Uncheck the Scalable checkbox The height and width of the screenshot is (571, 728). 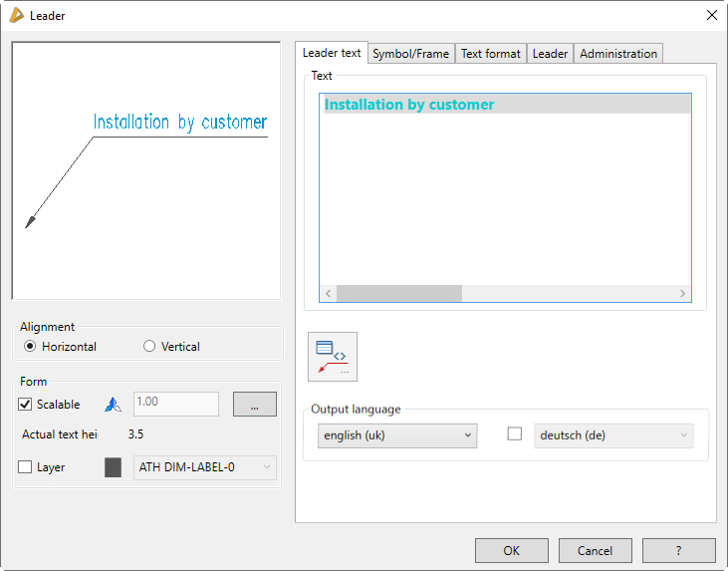pyautogui.click(x=26, y=405)
